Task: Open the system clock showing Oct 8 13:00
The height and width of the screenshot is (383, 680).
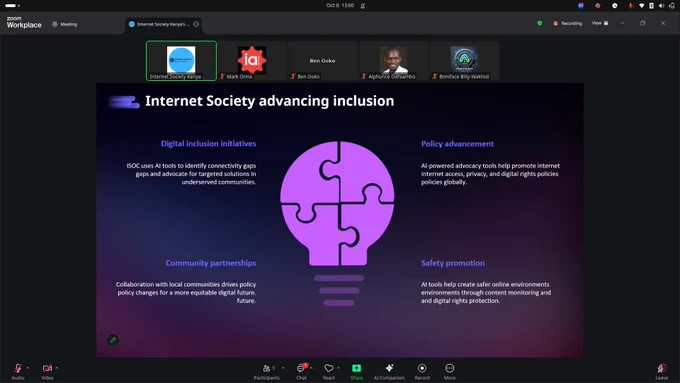Action: coord(340,5)
